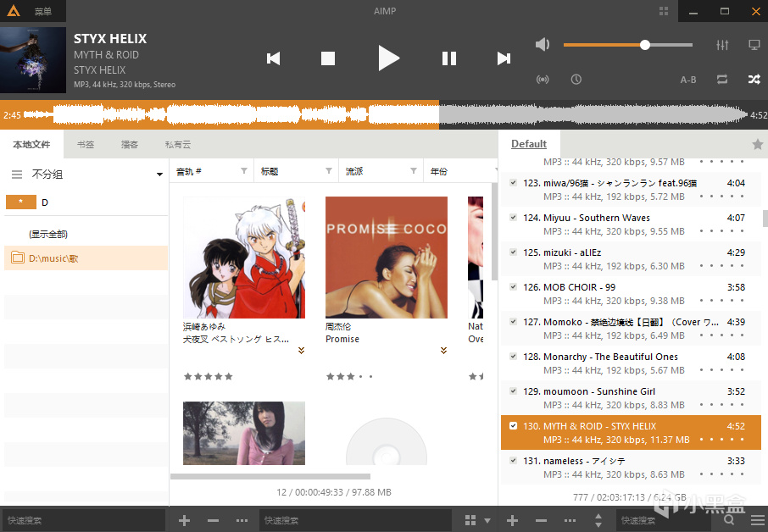
Task: Open library more options ellipsis
Action: [x=242, y=520]
